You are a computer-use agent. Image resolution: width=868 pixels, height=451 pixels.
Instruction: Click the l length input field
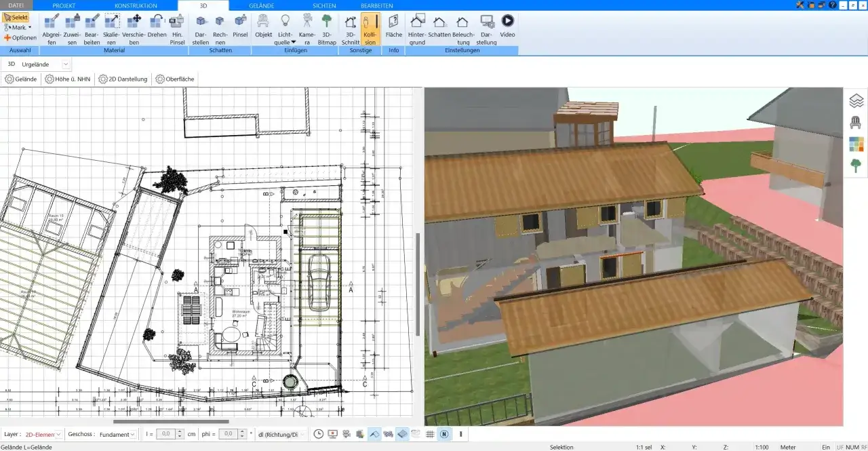pyautogui.click(x=166, y=434)
